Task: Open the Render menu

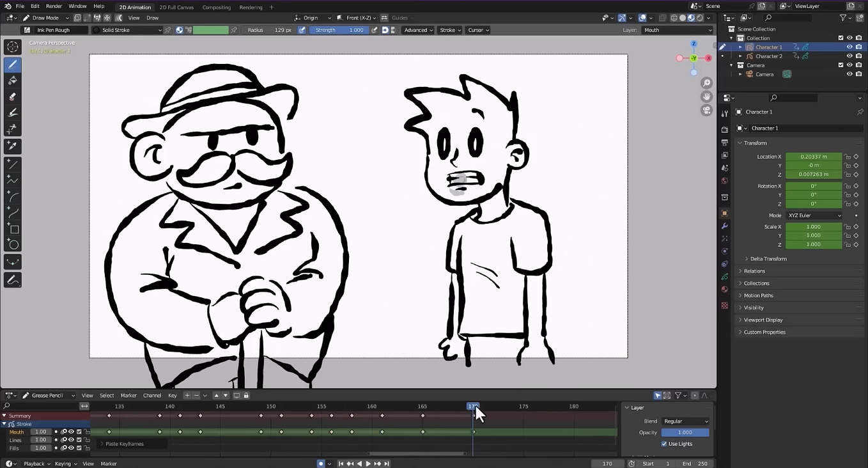Action: coord(54,6)
